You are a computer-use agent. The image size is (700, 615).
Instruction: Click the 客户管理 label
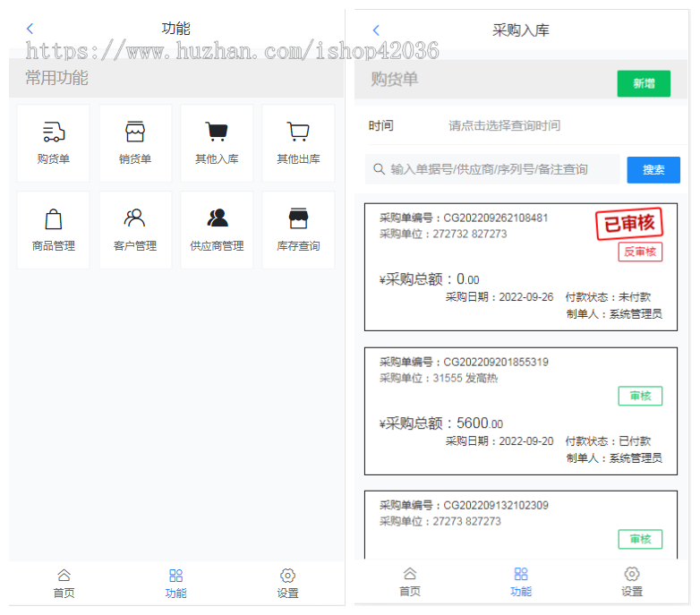[x=135, y=246]
